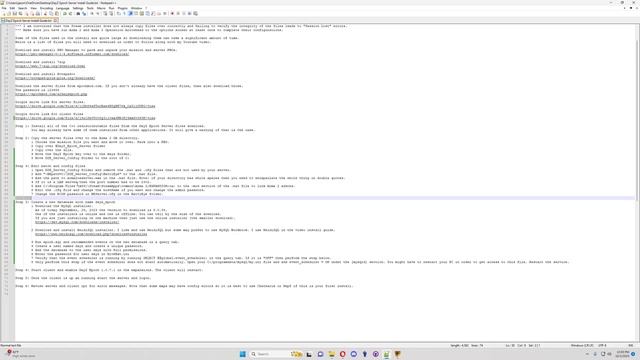
Task: Click the Print toolbar icon
Action: pos(38,13)
